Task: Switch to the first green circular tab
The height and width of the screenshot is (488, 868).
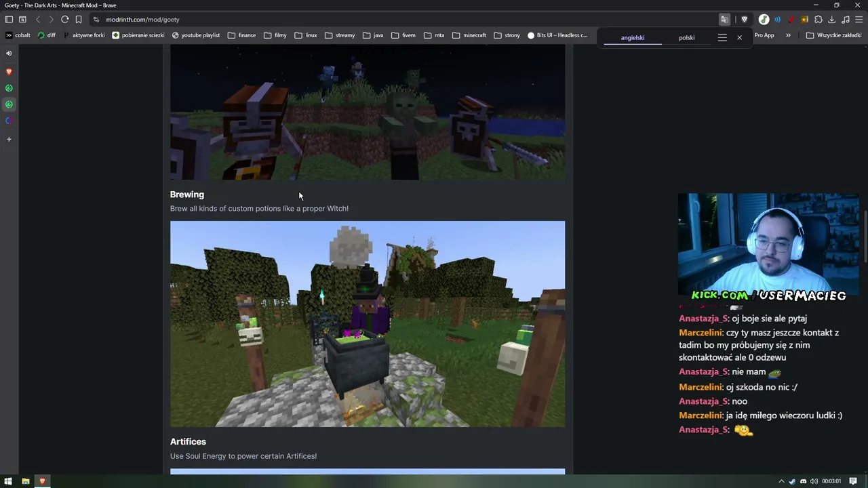Action: click(9, 88)
